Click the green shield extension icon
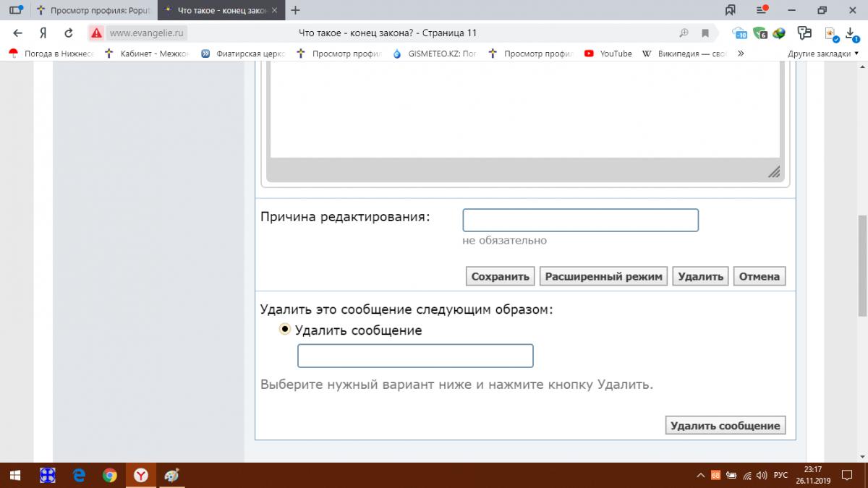Viewport: 868px width, 488px height. [x=759, y=33]
